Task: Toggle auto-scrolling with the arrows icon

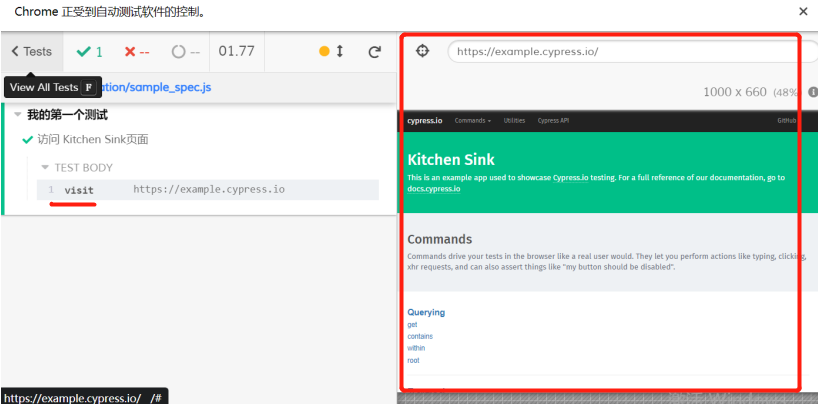Action: [340, 51]
